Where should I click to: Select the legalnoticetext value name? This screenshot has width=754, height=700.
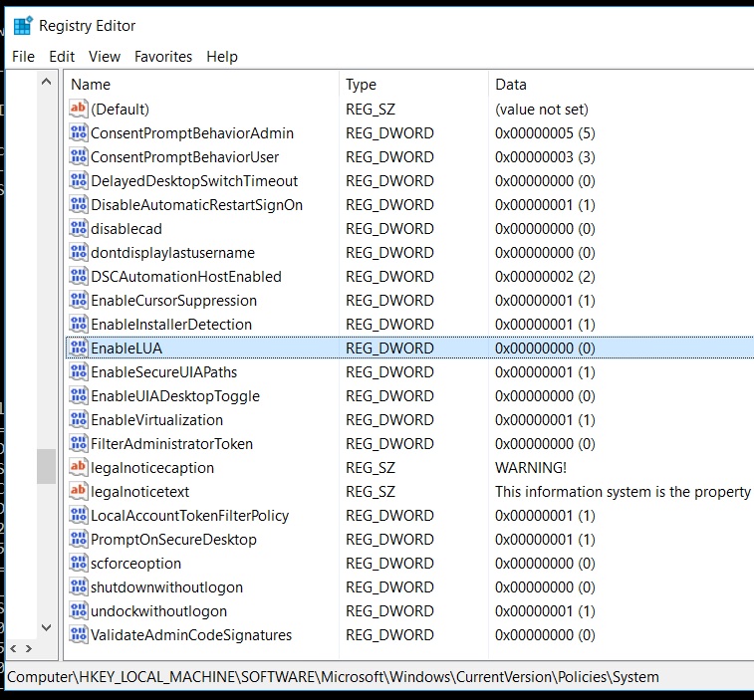[x=139, y=492]
